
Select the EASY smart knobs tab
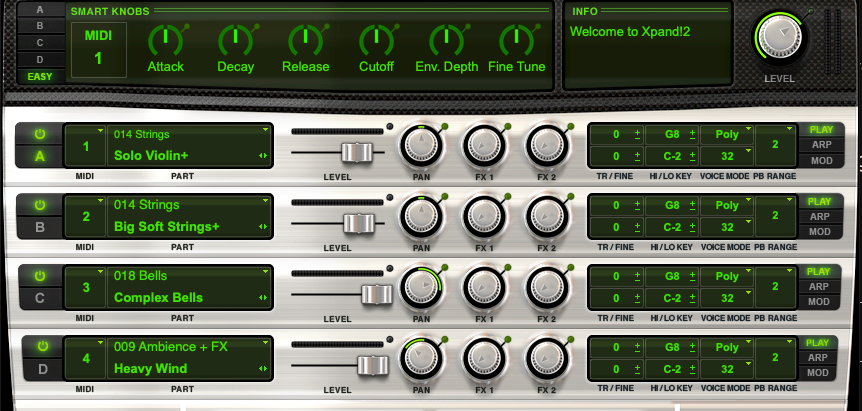[40, 76]
